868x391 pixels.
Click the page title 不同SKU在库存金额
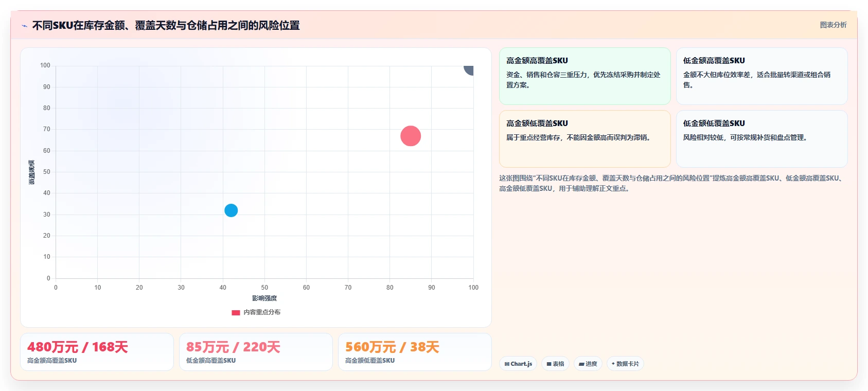click(166, 25)
